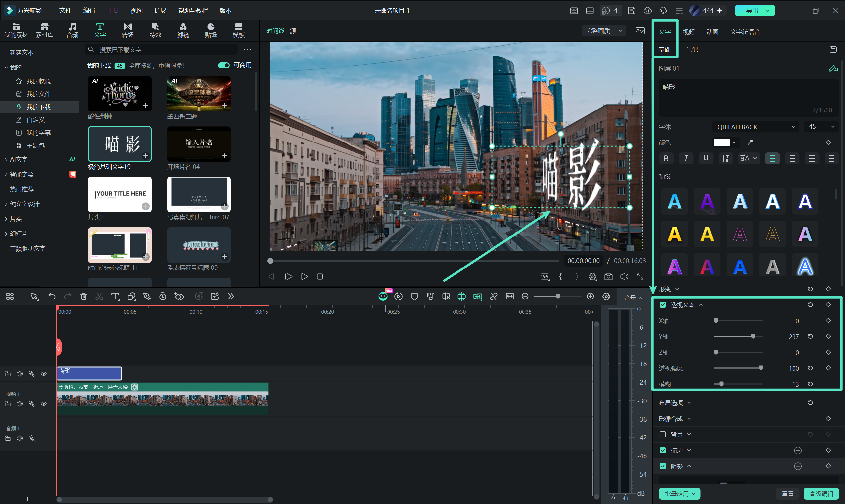845x504 pixels.
Task: Take a snapshot with the camera icon
Action: [608, 277]
